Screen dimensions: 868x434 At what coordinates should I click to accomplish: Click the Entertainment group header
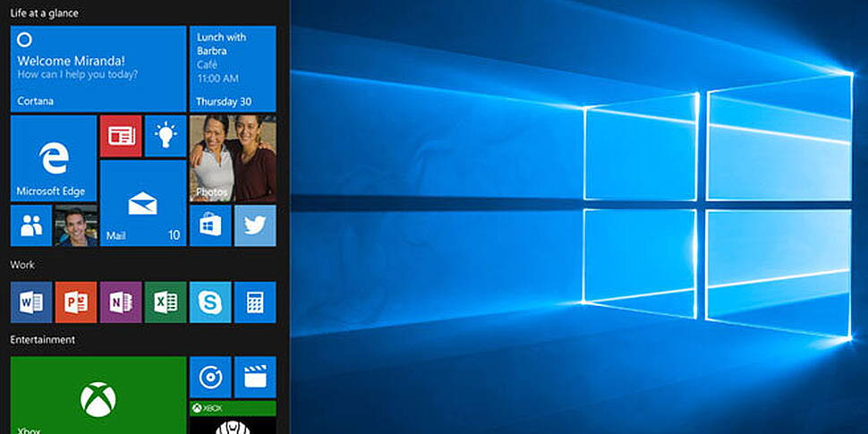coord(43,339)
